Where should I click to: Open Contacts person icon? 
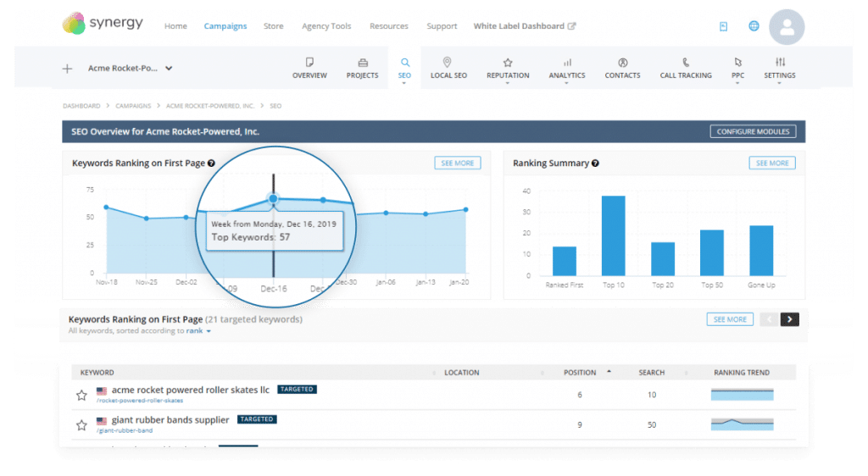(x=623, y=63)
